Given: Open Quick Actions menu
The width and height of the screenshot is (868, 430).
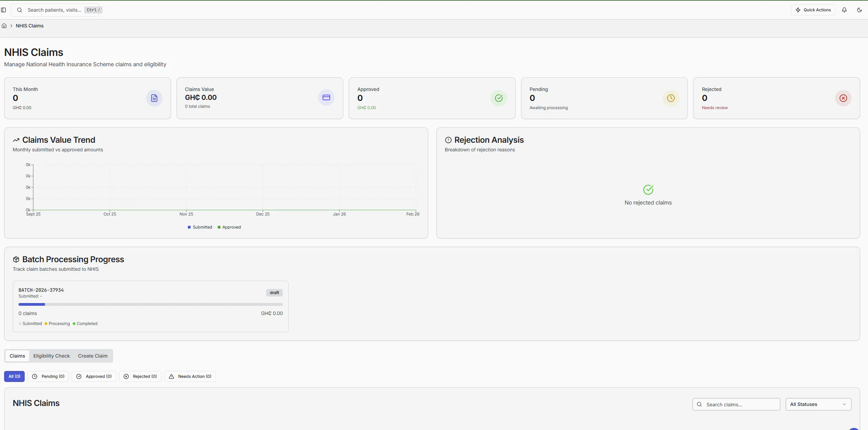Looking at the screenshot, I should pos(813,10).
